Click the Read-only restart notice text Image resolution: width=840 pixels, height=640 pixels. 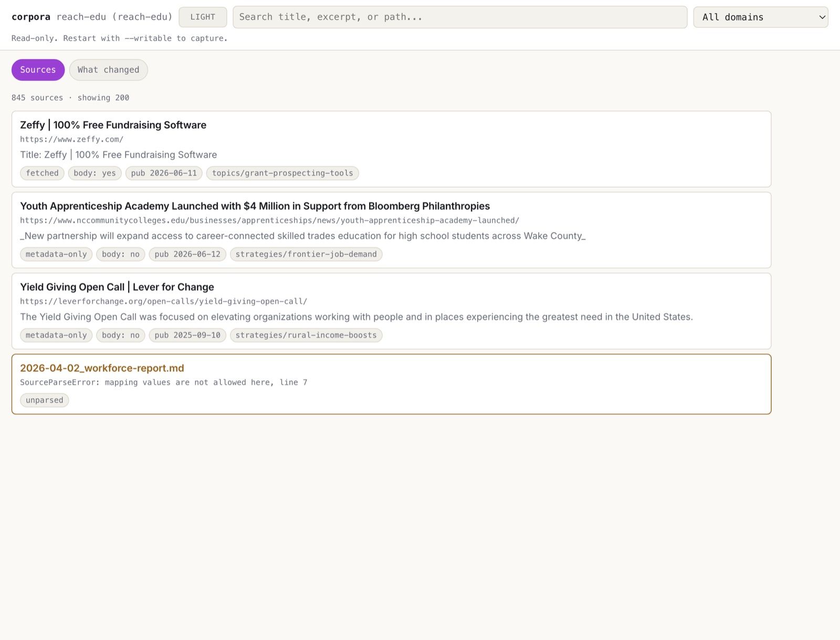(x=120, y=38)
